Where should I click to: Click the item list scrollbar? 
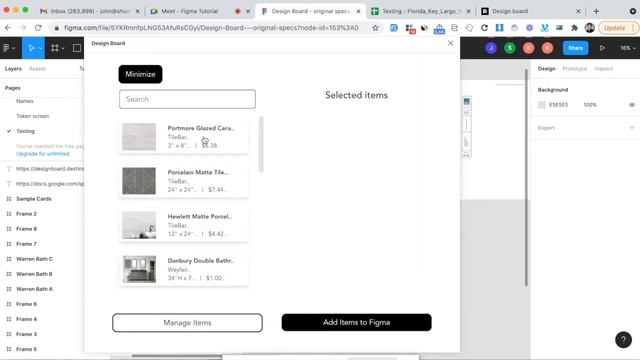(x=261, y=145)
